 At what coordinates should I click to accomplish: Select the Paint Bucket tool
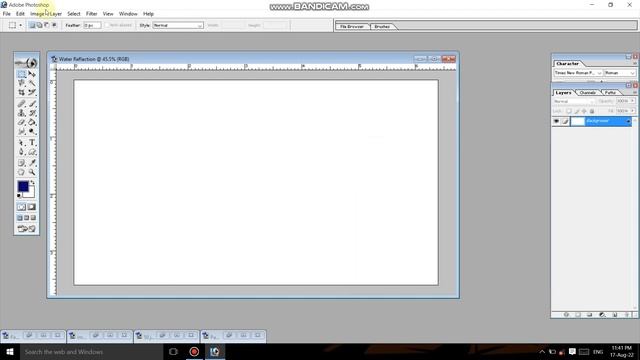tap(32, 122)
